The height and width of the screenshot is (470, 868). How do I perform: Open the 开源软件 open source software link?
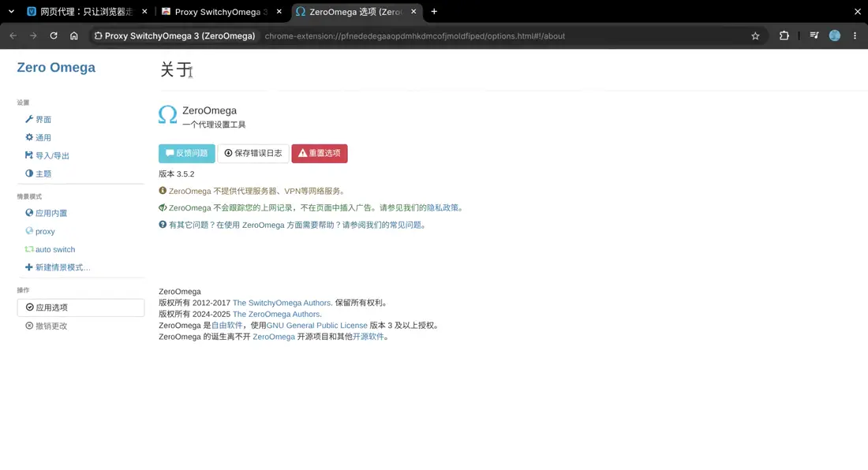coord(369,337)
